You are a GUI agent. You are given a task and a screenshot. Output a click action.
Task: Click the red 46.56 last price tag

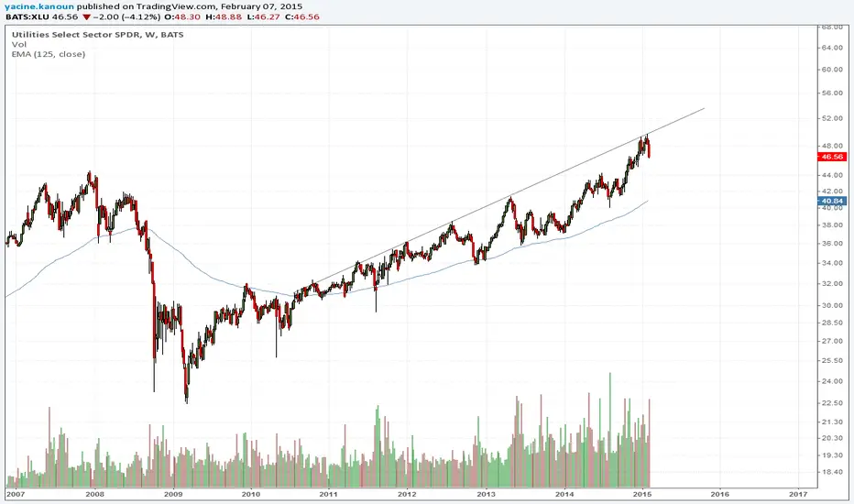point(832,157)
